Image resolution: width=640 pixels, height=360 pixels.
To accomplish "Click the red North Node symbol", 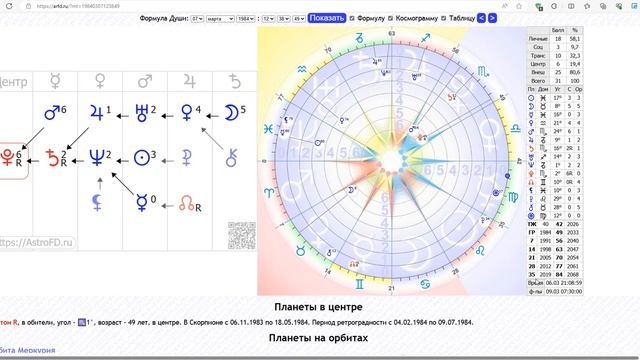I will point(187,203).
